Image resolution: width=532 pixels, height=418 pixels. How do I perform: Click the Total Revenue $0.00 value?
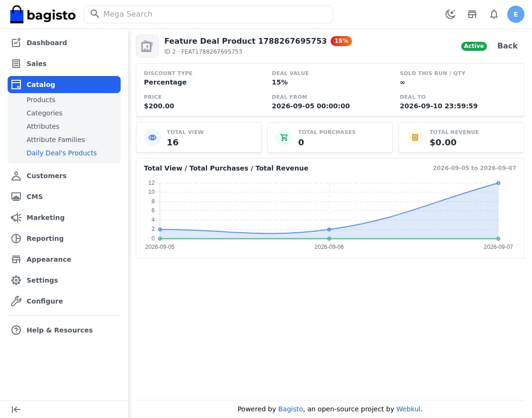point(443,142)
